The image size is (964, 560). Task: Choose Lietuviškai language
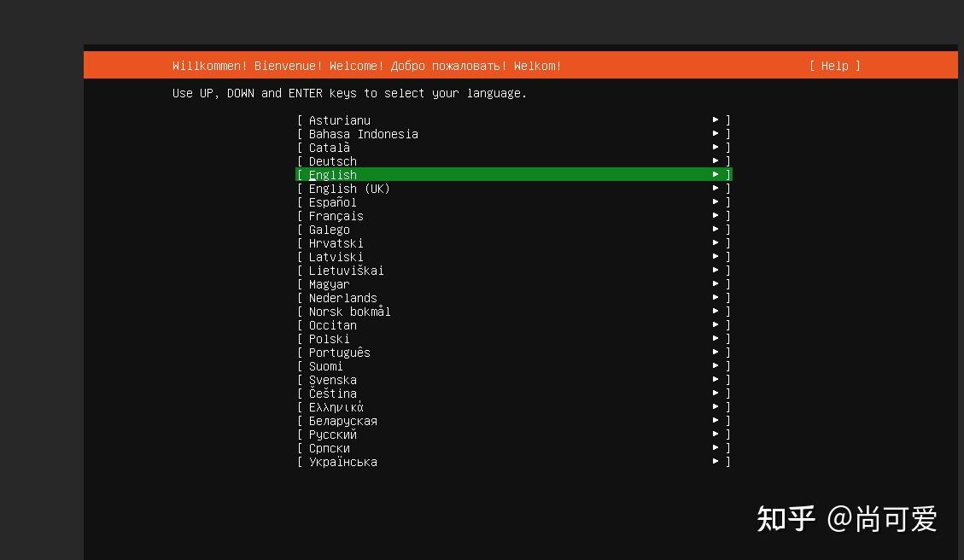pyautogui.click(x=514, y=271)
